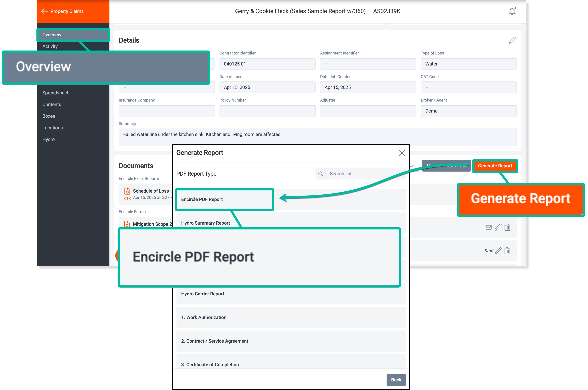Image resolution: width=588 pixels, height=390 pixels.
Task: Open the Mitigation Scope form
Action: [x=152, y=224]
